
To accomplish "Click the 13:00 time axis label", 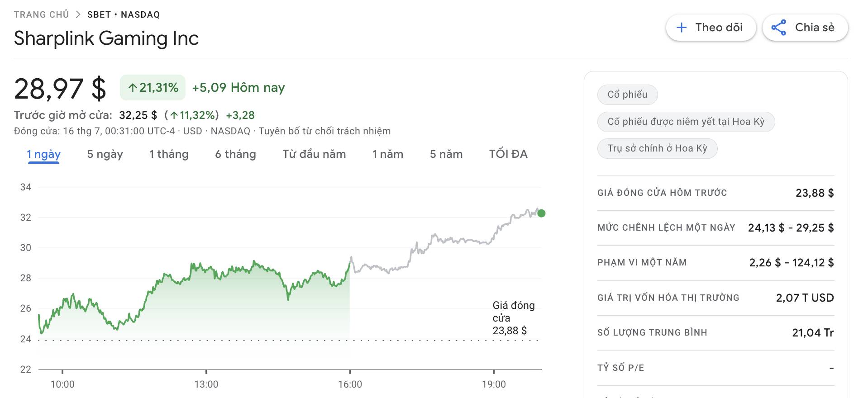I will pyautogui.click(x=206, y=384).
